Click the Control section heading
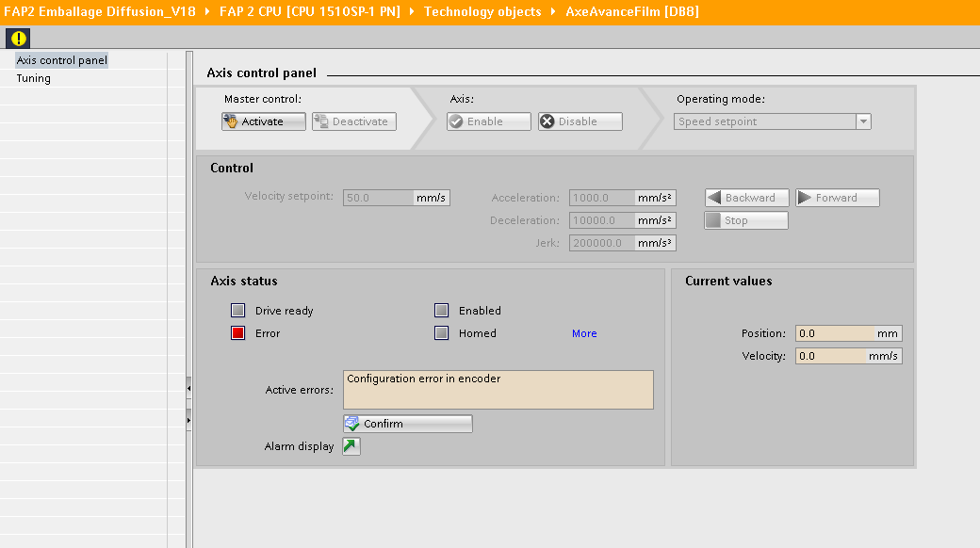The width and height of the screenshot is (980, 548). [x=232, y=168]
